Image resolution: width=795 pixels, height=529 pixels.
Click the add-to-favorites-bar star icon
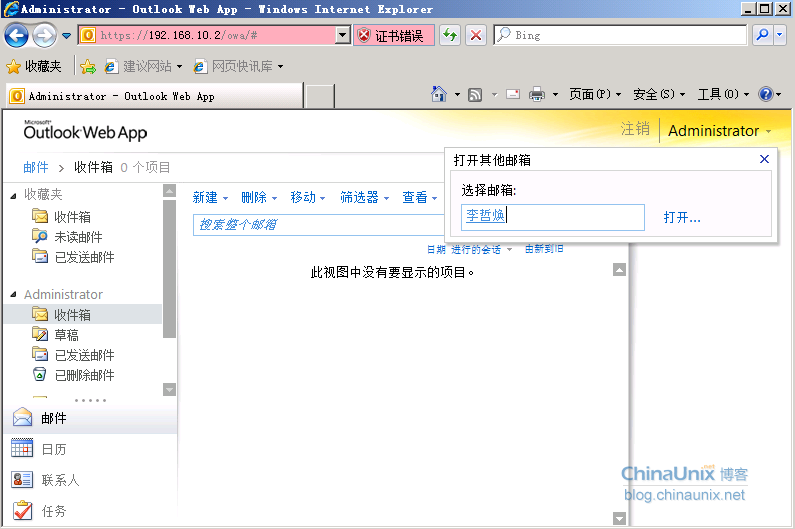pyautogui.click(x=88, y=66)
